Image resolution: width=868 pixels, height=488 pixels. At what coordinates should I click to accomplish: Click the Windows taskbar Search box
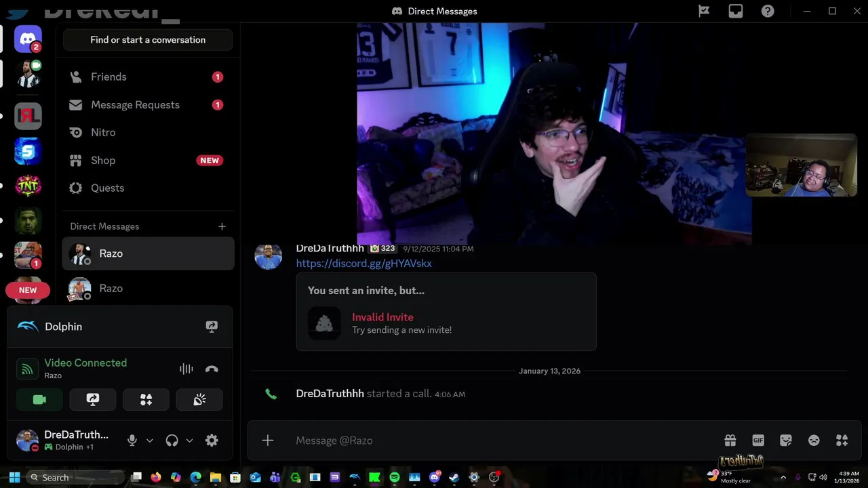click(75, 477)
